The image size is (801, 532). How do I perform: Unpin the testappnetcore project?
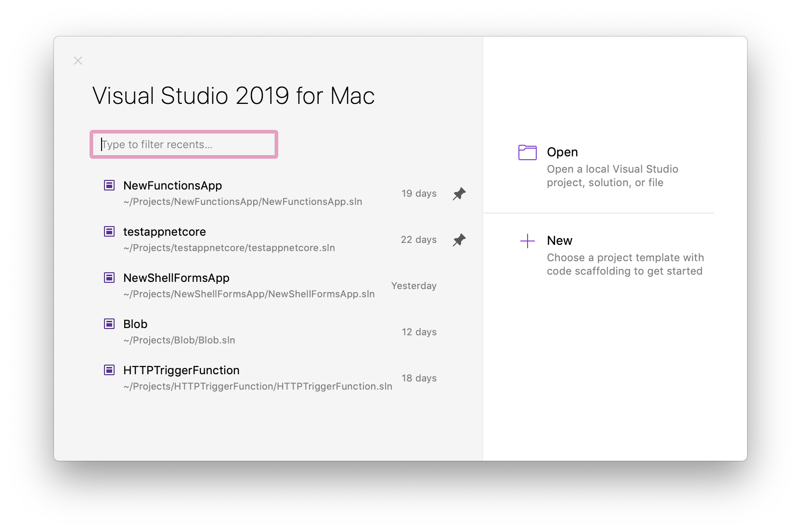459,240
